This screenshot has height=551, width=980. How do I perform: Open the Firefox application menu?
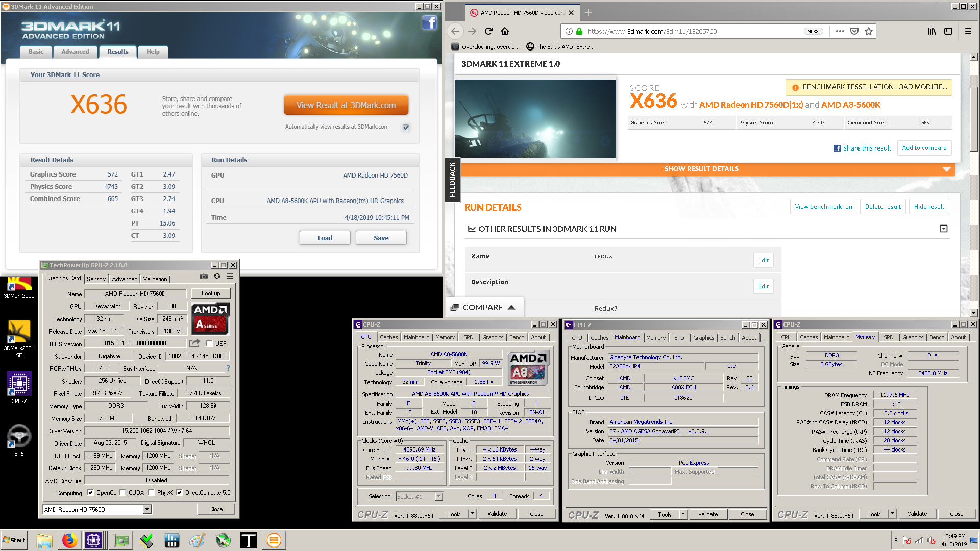click(x=968, y=31)
